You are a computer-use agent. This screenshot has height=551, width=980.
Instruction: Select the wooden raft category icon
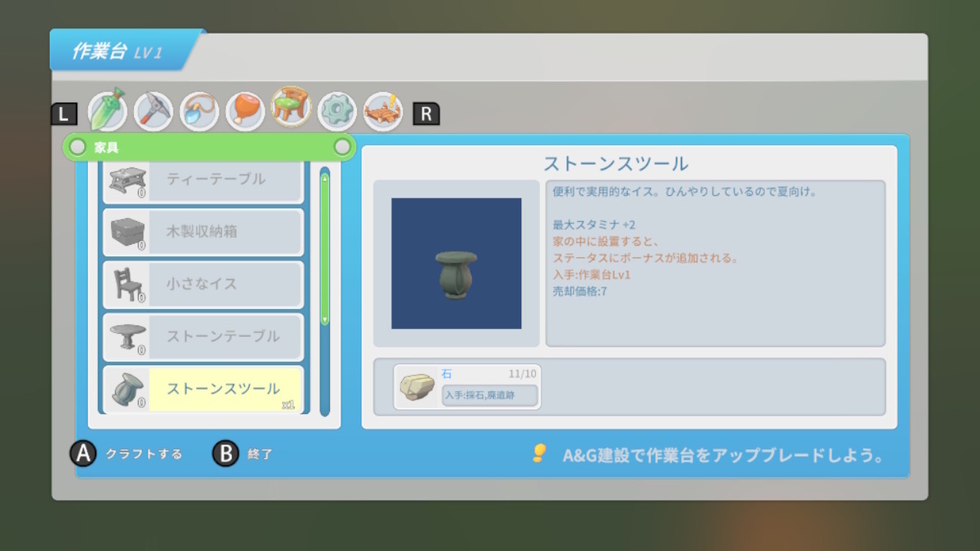tap(383, 111)
